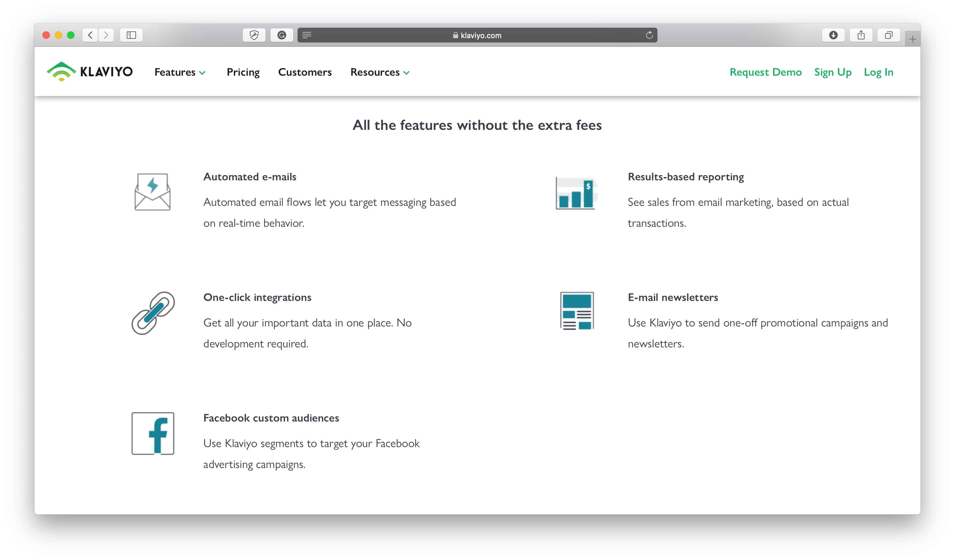
Task: Click the Results-based reporting heading
Action: [x=685, y=177]
